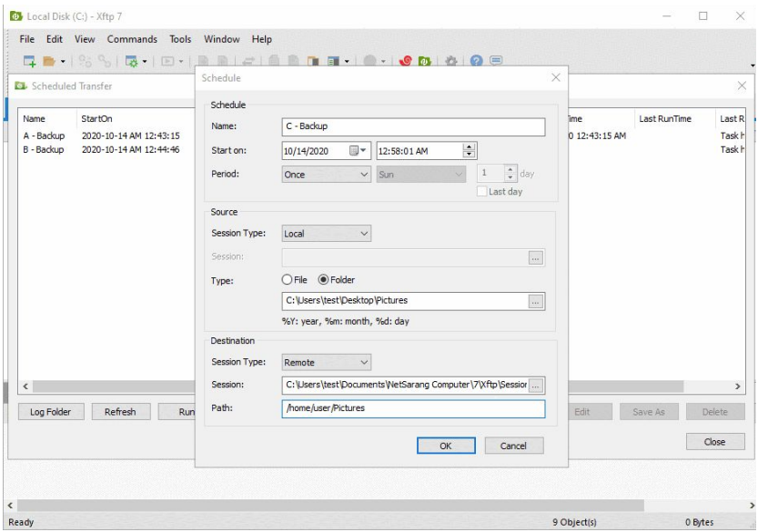Close the Scheduled Transfer window with the X
This screenshot has width=758, height=532.
click(742, 85)
